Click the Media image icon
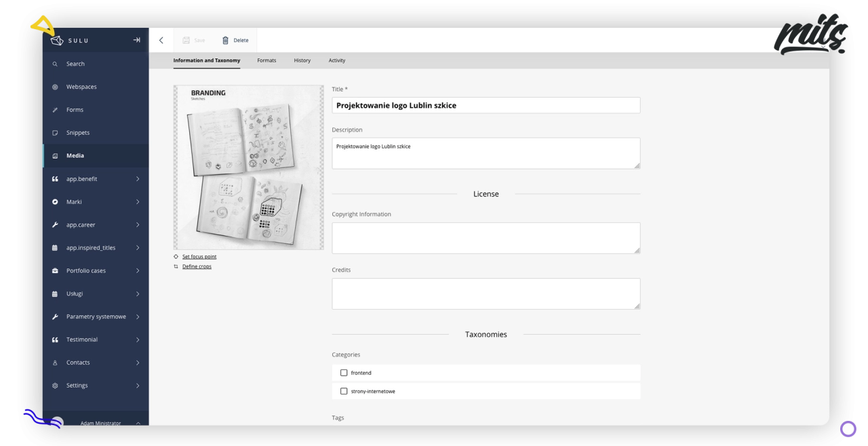This screenshot has height=446, width=868. pos(55,156)
